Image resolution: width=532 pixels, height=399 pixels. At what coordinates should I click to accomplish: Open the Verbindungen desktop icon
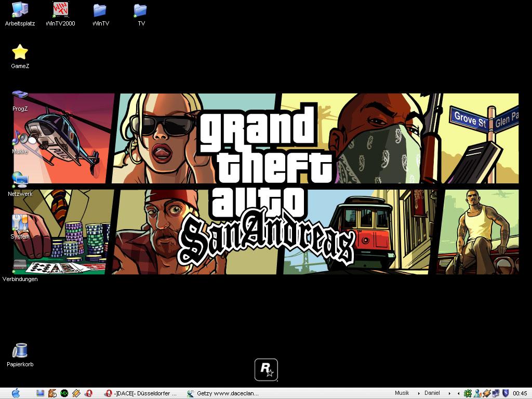(20, 270)
